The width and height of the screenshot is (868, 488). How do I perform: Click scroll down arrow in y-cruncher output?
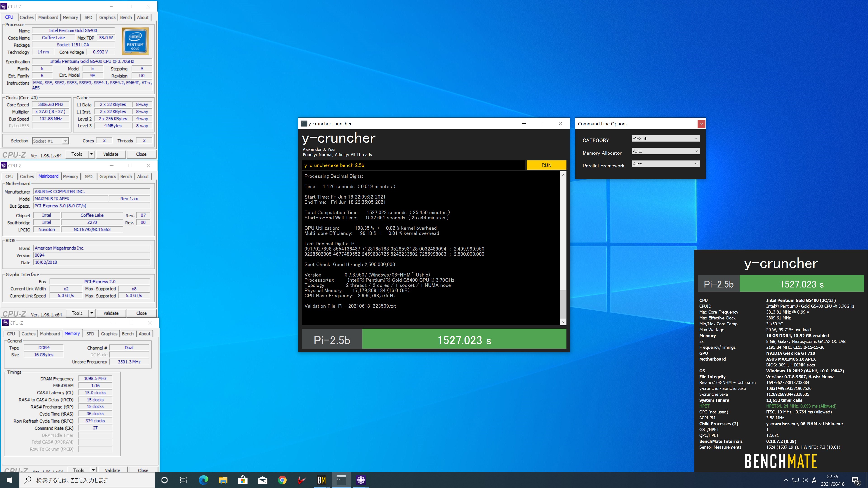tap(563, 322)
